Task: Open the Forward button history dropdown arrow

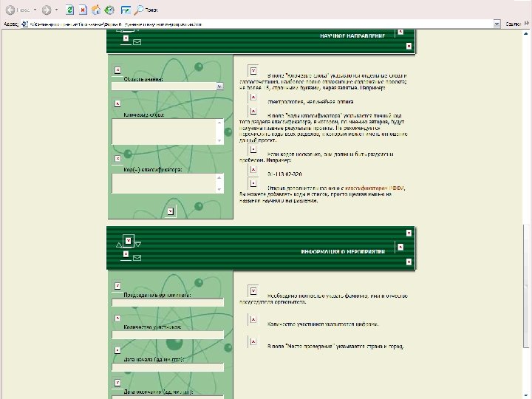Action: pyautogui.click(x=56, y=10)
